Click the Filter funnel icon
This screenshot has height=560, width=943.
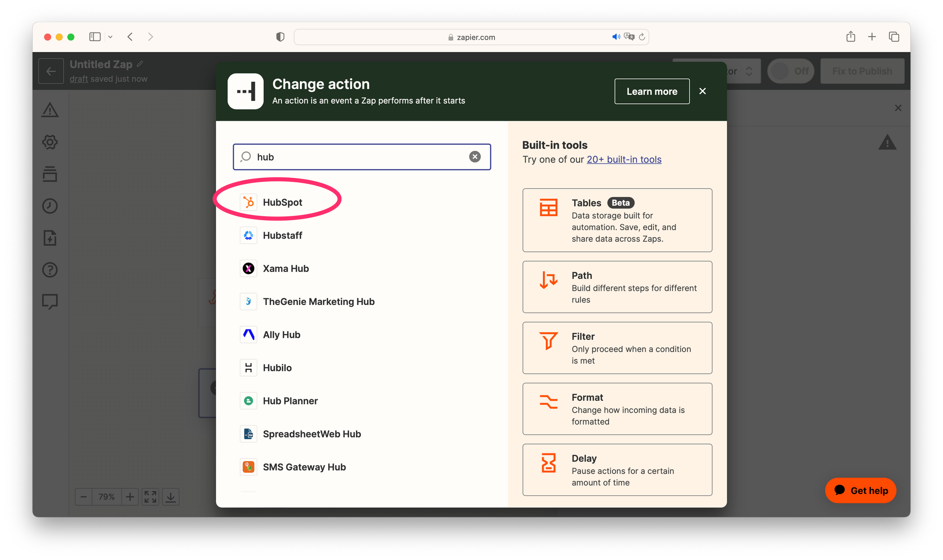click(x=548, y=341)
